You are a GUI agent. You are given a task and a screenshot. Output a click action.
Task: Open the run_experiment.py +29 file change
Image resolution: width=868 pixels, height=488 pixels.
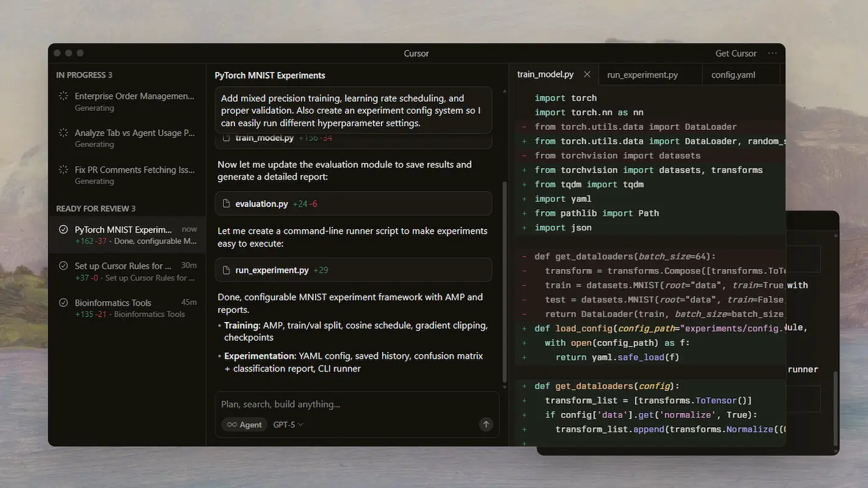point(353,270)
